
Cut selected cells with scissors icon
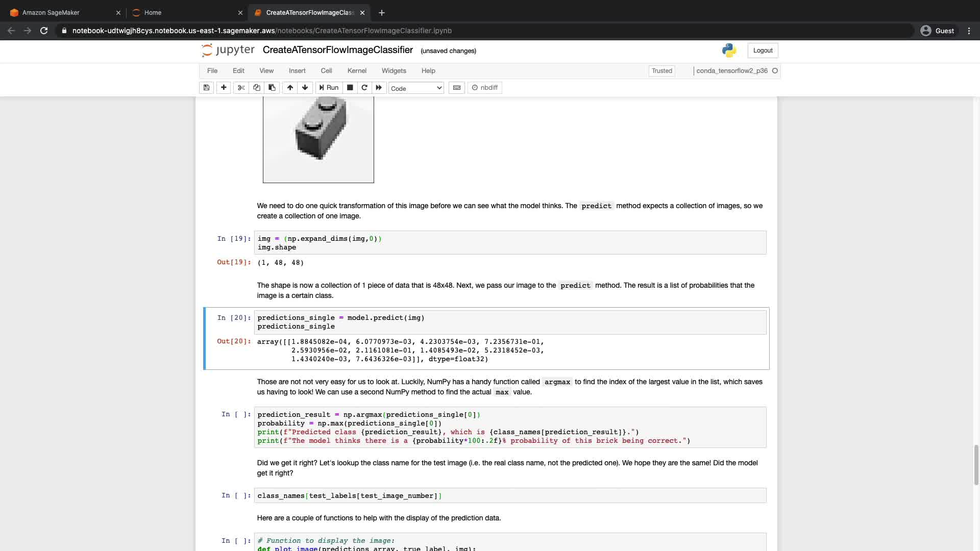point(241,88)
